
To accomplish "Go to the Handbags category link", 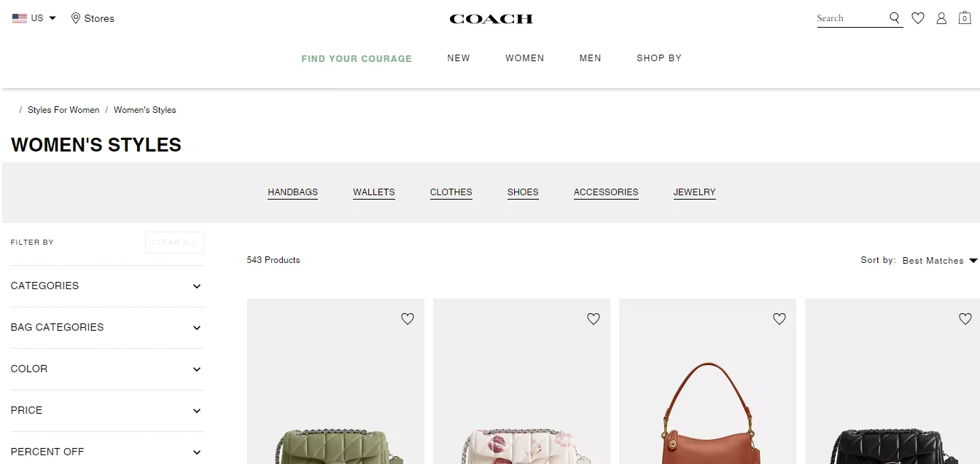I will click(x=293, y=192).
